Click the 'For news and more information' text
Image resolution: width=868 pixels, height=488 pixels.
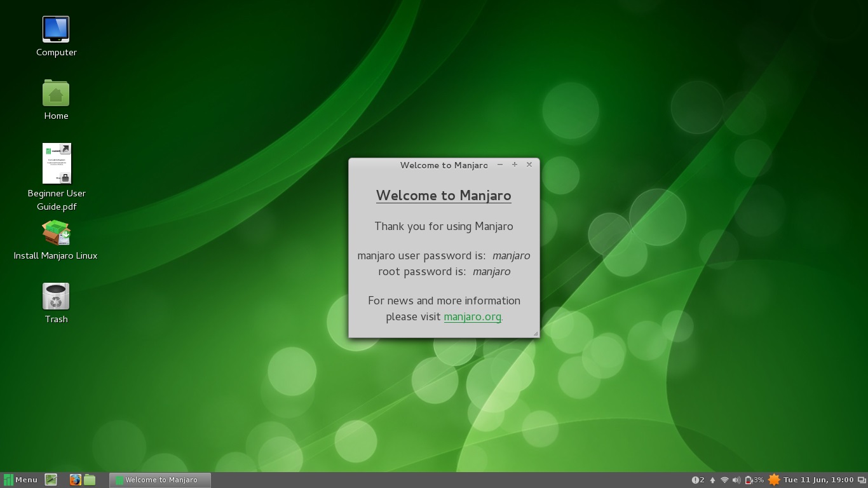click(444, 301)
